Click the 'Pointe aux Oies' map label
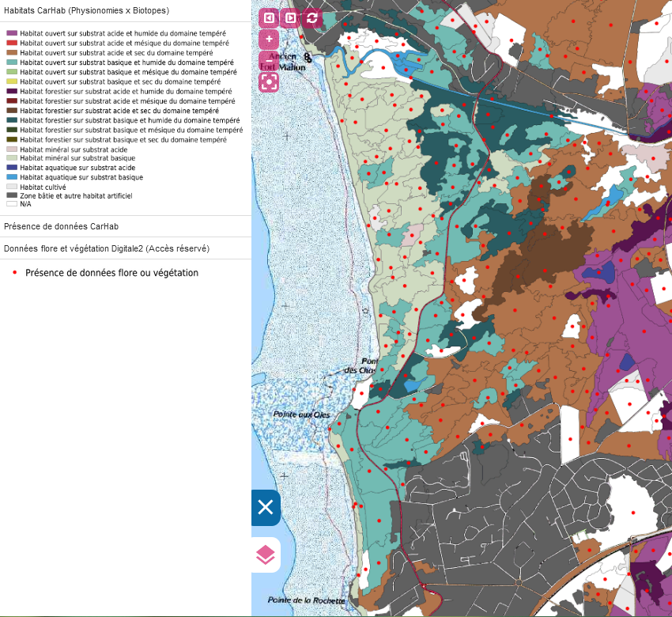 [x=300, y=414]
